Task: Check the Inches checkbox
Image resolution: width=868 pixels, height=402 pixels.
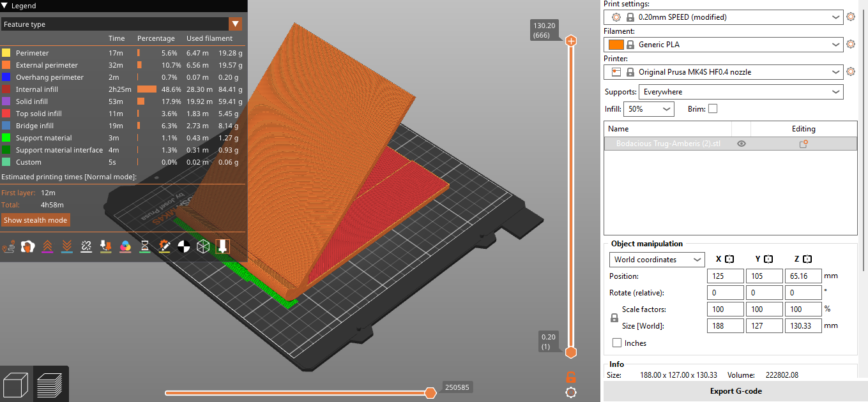Action: pos(617,343)
